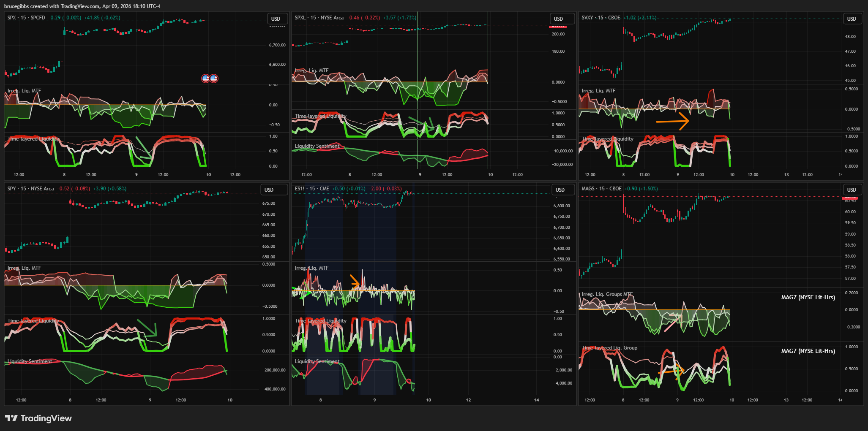Click the SVXY 15 CBOE symbol title

(601, 18)
